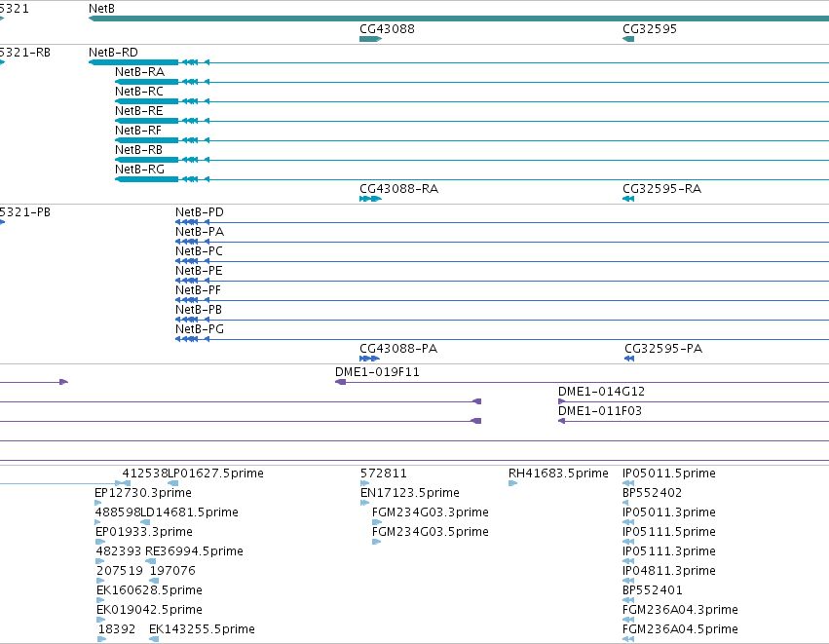Image resolution: width=829 pixels, height=644 pixels.
Task: Click the RH41683.5prime EST label
Action: [558, 474]
